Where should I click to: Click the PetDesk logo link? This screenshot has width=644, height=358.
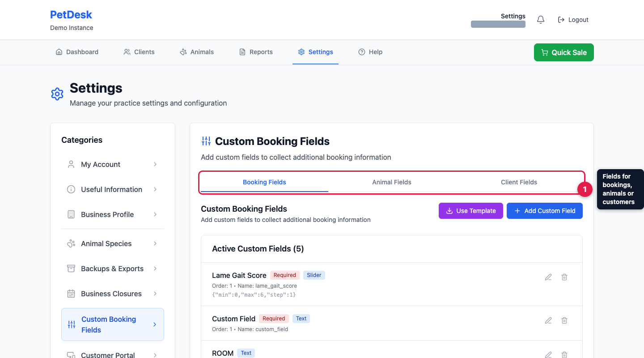click(71, 14)
